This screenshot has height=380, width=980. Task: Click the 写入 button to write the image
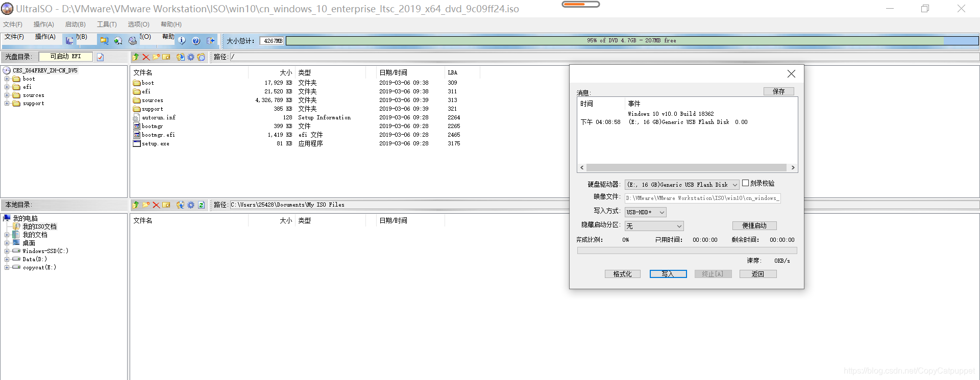pyautogui.click(x=668, y=274)
